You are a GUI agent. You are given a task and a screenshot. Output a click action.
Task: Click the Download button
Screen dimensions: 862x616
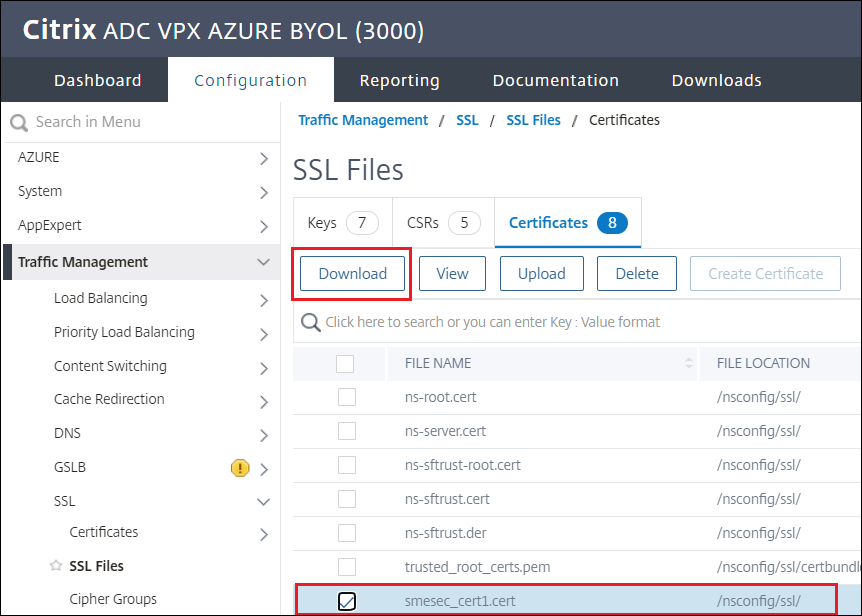tap(352, 274)
